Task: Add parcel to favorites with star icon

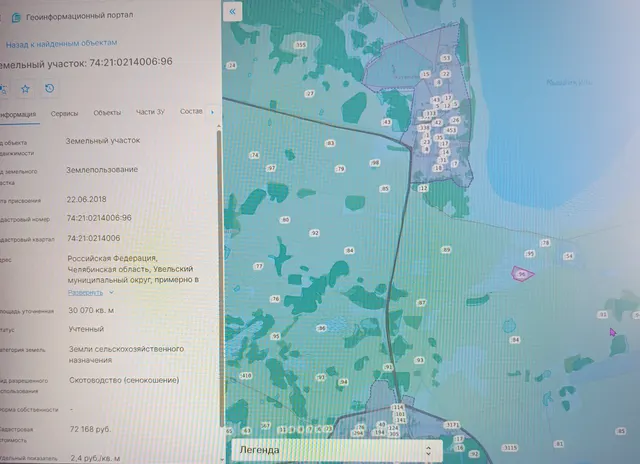Action: (x=25, y=89)
